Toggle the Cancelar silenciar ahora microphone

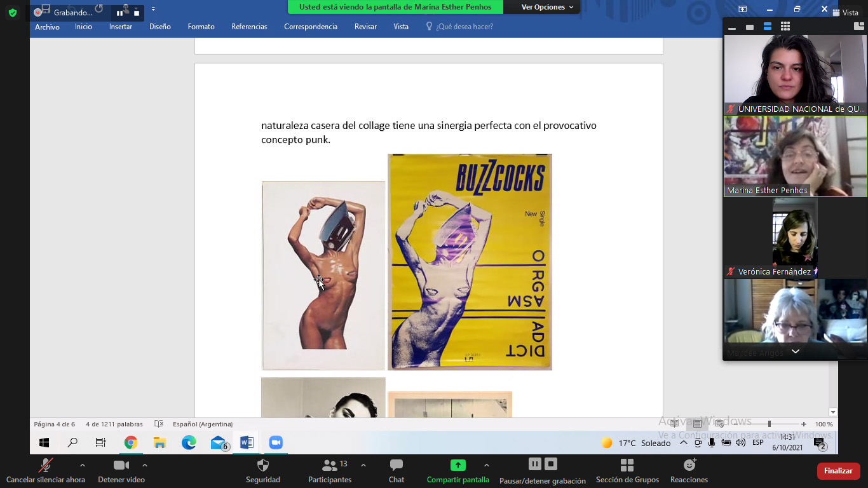tap(45, 466)
